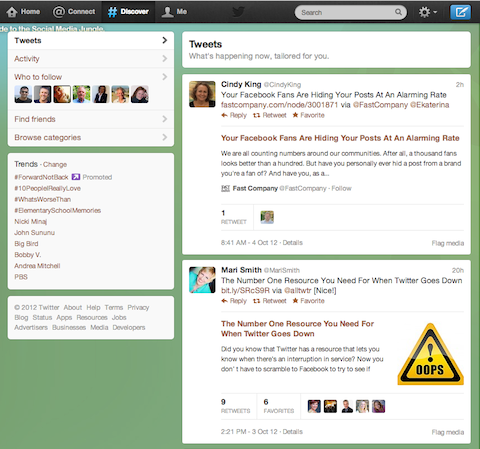Open #ForwardNotBack trend
This screenshot has height=449, width=480.
tap(41, 177)
